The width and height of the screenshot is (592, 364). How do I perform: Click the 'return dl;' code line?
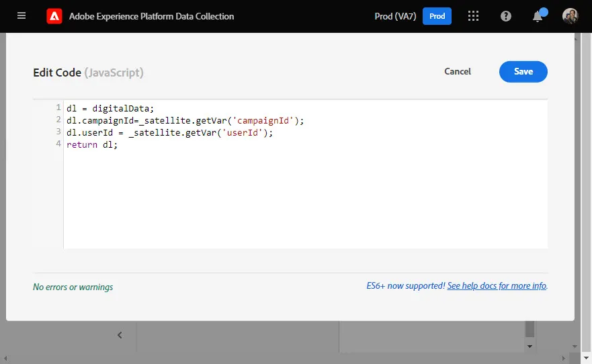point(92,145)
